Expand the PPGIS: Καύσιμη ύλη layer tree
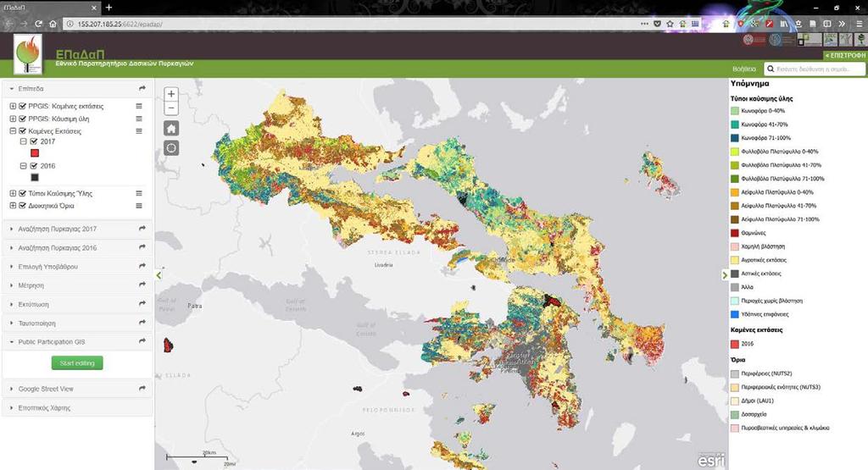The height and width of the screenshot is (470, 868). coord(13,119)
